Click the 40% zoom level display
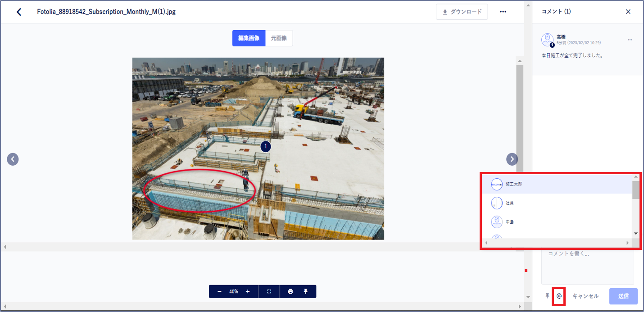This screenshot has height=312, width=644. [233, 291]
